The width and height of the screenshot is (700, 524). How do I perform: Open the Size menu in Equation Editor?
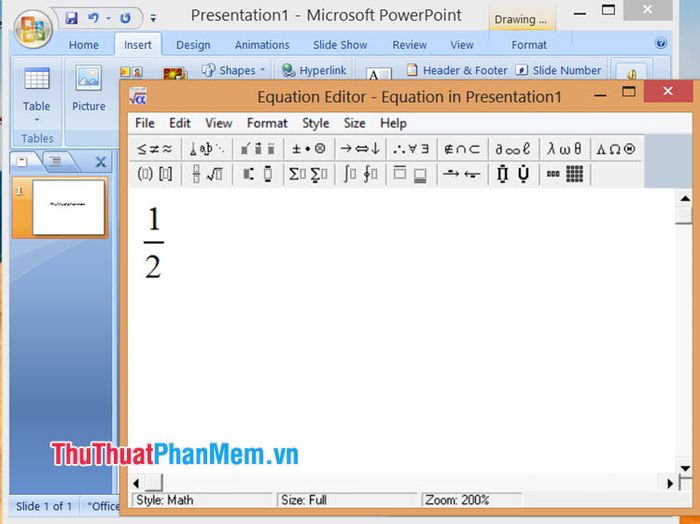tap(354, 123)
